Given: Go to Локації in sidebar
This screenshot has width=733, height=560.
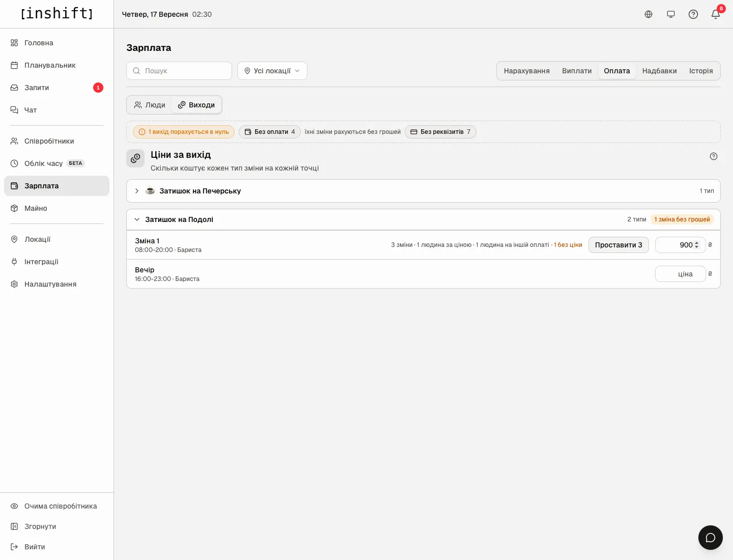Looking at the screenshot, I should point(57,239).
